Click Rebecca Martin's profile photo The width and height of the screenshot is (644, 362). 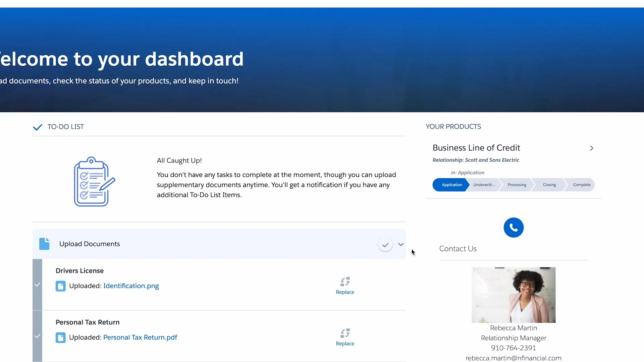coord(513,295)
